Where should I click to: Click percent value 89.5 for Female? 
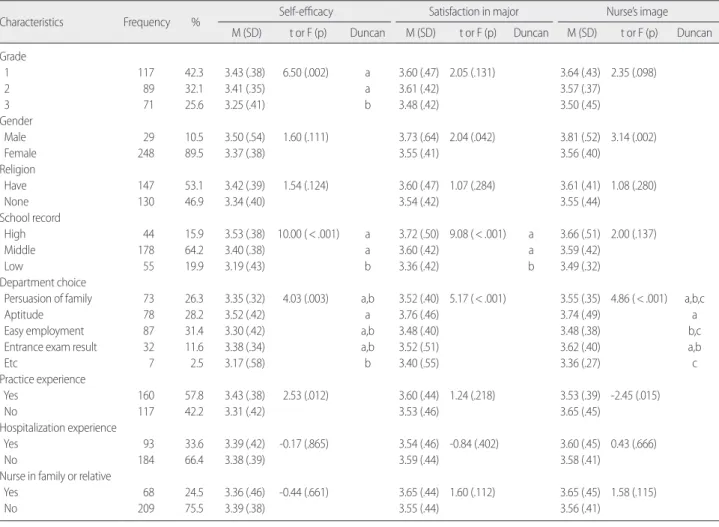point(194,153)
